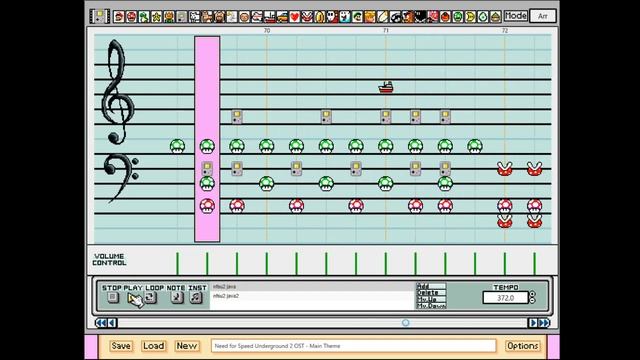This screenshot has width=640, height=360.
Task: Select the Heart instrument icon
Action: [295, 17]
